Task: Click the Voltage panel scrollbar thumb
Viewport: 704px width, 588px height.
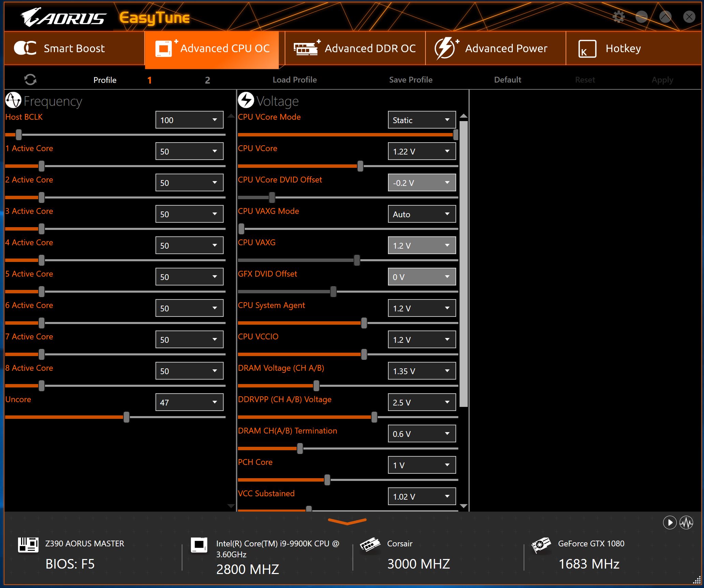Action: [464, 264]
